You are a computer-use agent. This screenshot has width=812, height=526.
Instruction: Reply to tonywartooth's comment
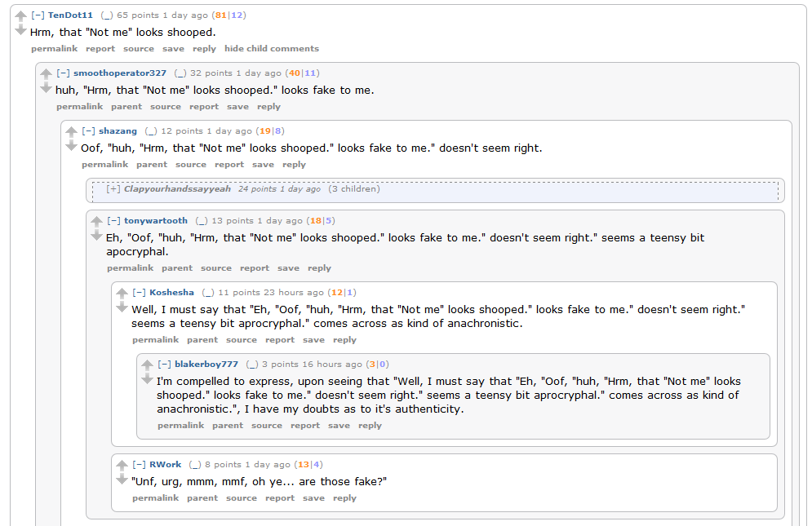coord(319,268)
